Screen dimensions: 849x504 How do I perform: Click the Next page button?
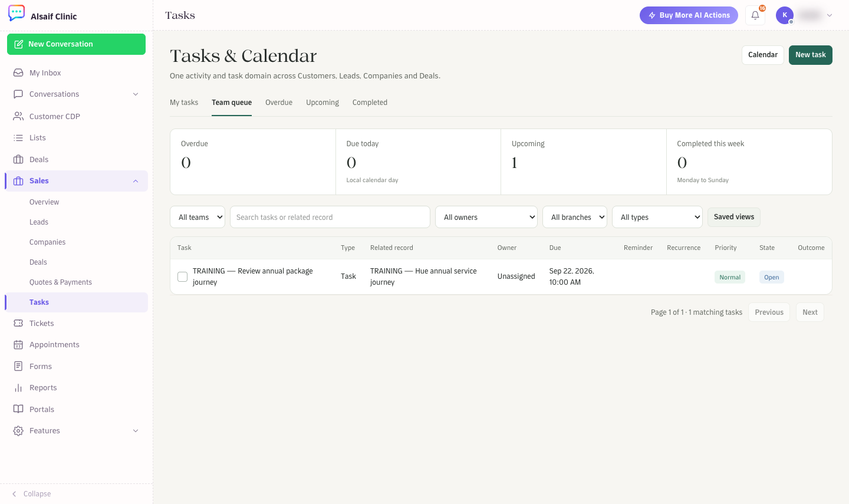pos(809,312)
